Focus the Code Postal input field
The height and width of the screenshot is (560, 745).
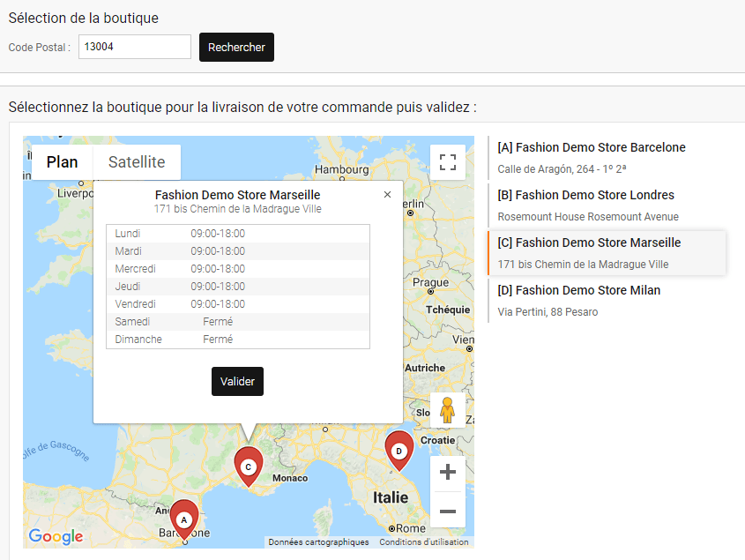pos(135,47)
